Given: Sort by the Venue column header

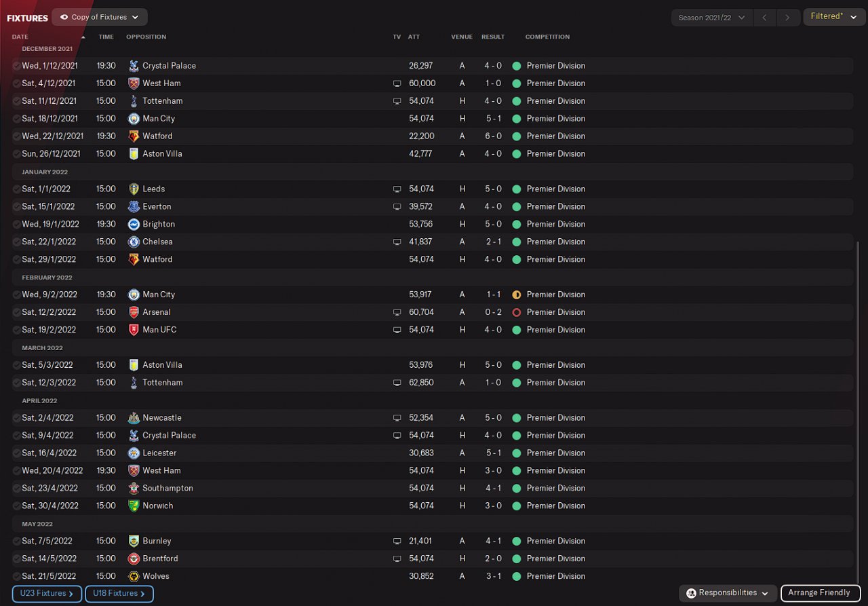Looking at the screenshot, I should coord(462,37).
